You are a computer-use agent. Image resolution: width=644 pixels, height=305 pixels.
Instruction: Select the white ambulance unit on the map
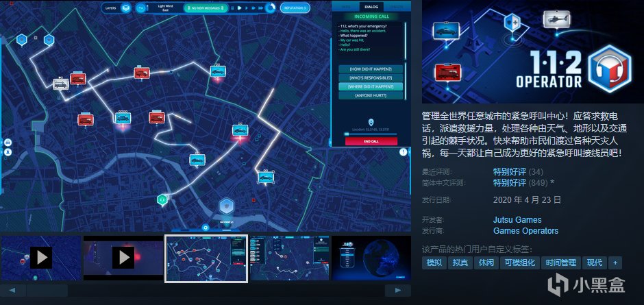pos(61,84)
